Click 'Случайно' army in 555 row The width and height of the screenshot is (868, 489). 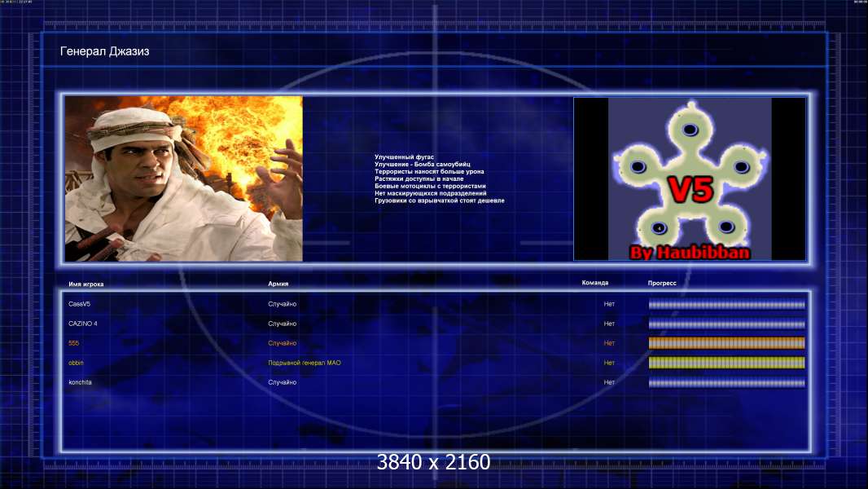coord(283,343)
